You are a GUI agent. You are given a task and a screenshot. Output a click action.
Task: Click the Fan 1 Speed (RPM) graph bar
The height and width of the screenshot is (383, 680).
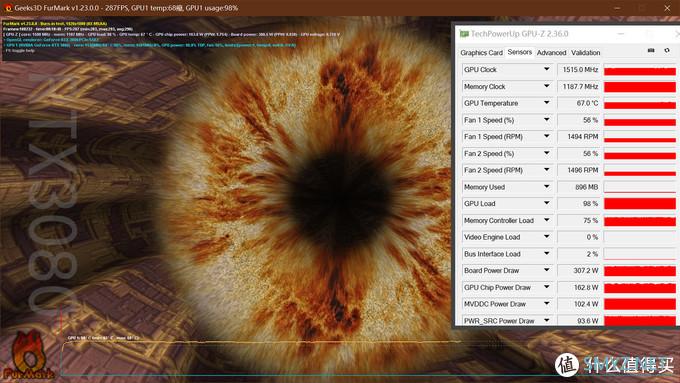tap(640, 137)
